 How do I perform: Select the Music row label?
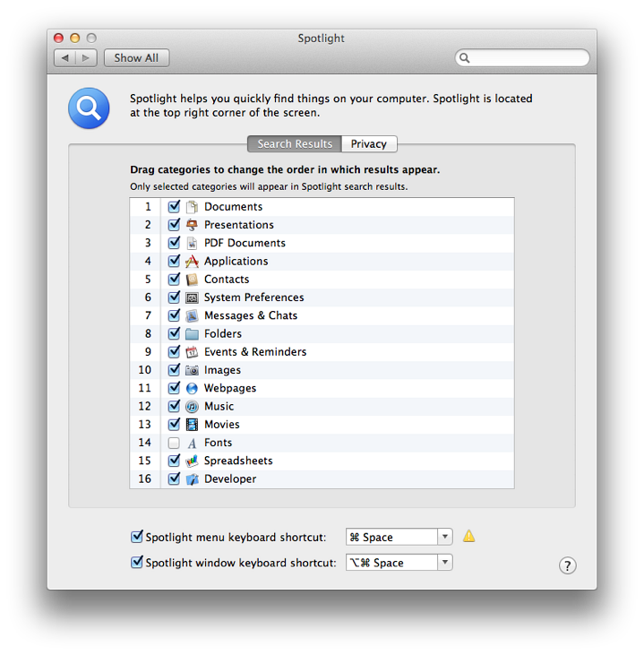[219, 407]
